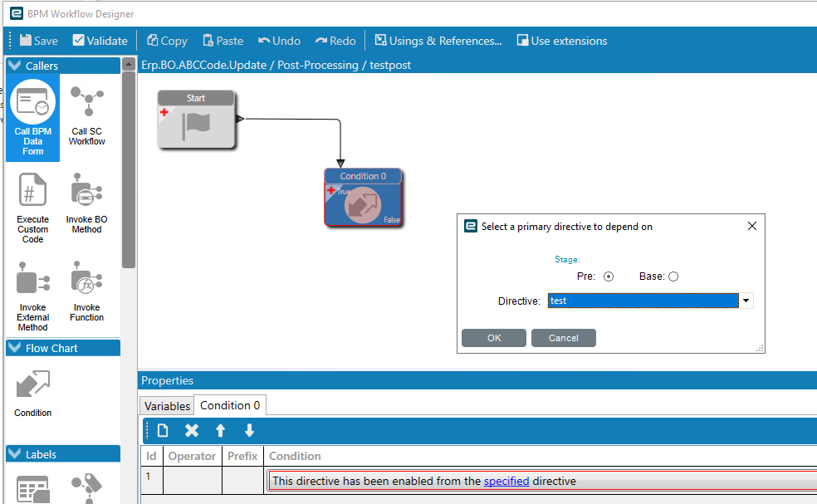Image resolution: width=817 pixels, height=504 pixels.
Task: Click the False output of Condition 0
Action: [392, 220]
